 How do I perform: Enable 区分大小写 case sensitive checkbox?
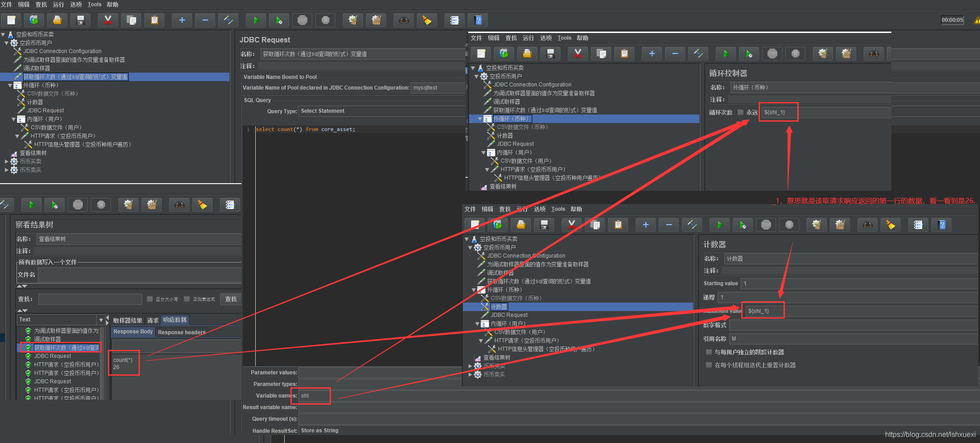pos(150,299)
